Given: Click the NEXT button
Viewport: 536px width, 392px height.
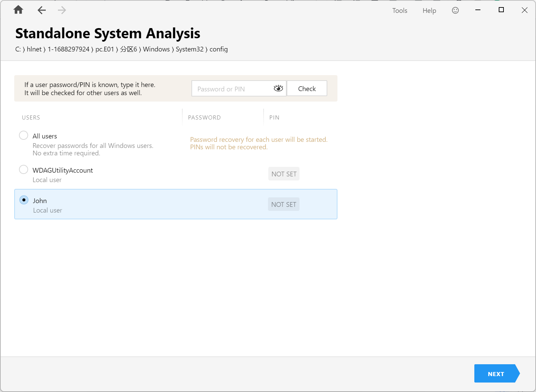Looking at the screenshot, I should point(497,373).
